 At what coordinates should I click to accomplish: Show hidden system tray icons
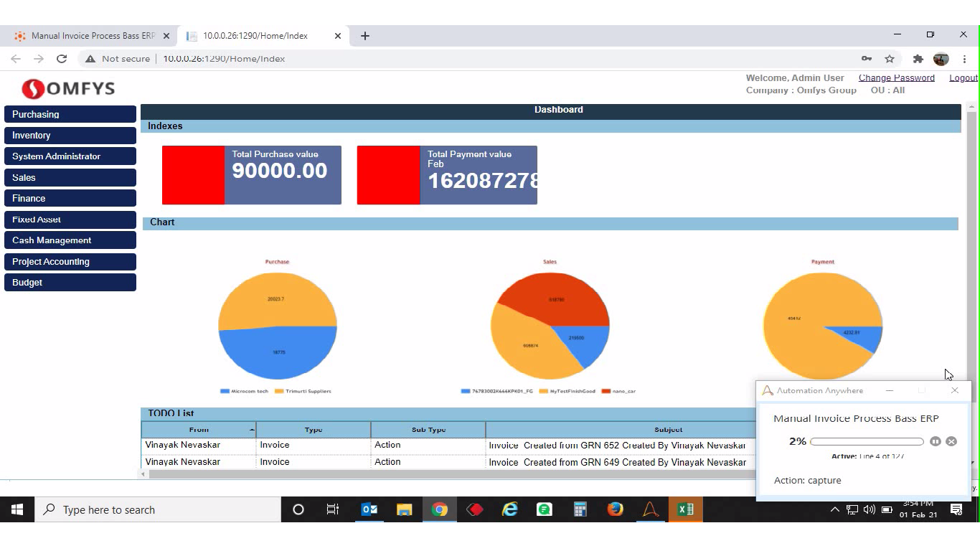[x=834, y=509]
